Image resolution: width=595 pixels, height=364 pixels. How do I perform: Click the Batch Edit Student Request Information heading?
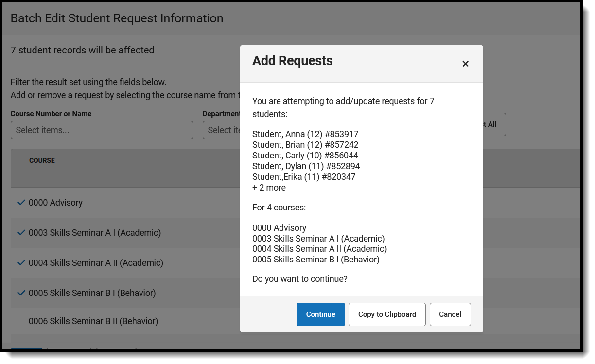[x=117, y=18]
